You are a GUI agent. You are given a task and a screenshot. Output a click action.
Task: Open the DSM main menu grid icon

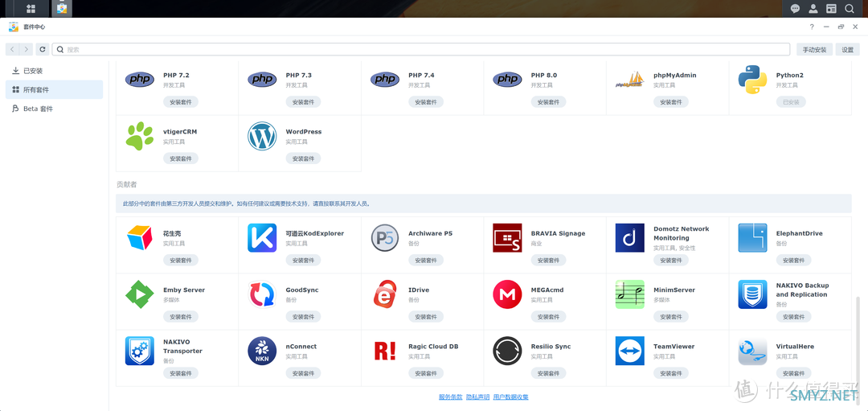[31, 8]
